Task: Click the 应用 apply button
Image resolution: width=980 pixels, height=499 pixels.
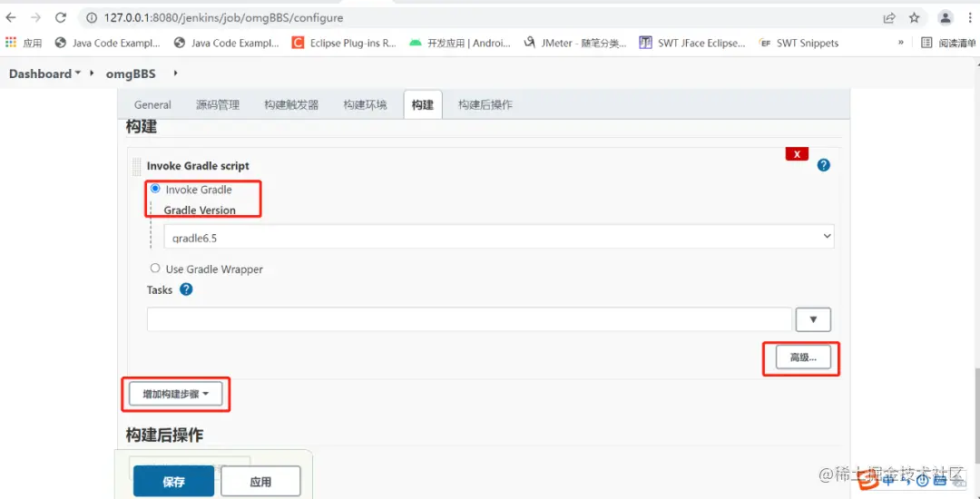Action: (x=260, y=482)
